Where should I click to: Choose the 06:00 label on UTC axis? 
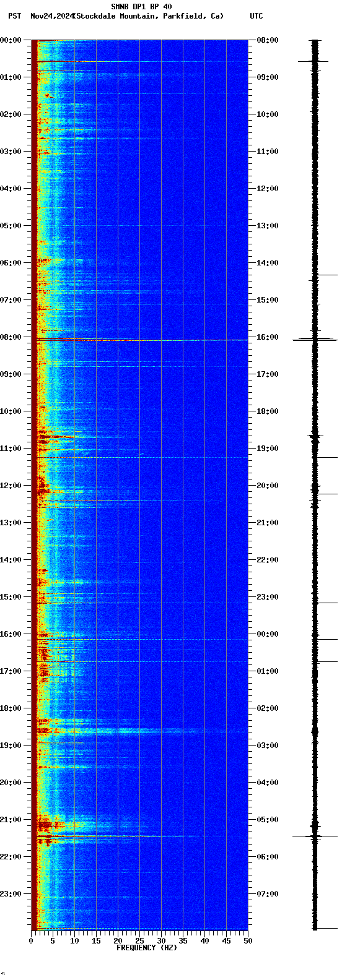(x=268, y=857)
